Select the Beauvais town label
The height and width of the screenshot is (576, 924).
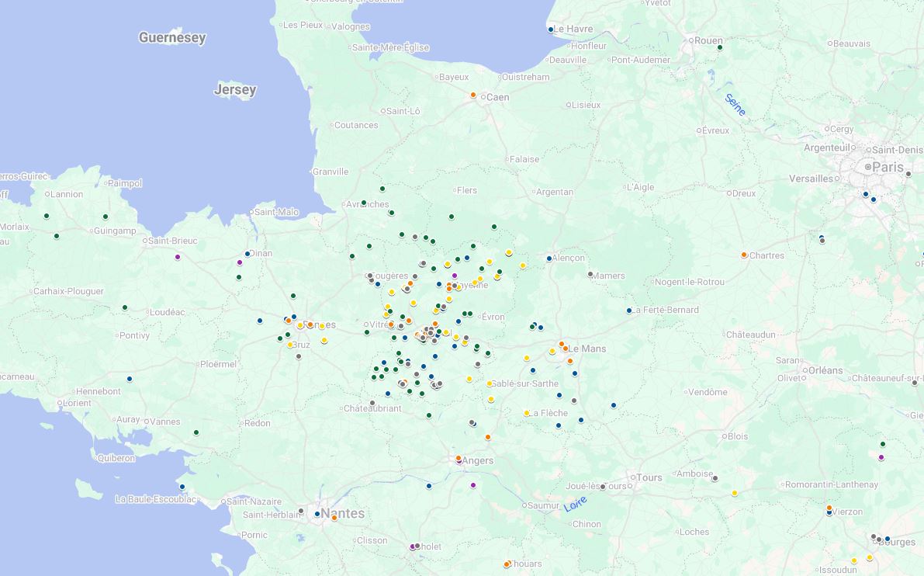click(852, 43)
